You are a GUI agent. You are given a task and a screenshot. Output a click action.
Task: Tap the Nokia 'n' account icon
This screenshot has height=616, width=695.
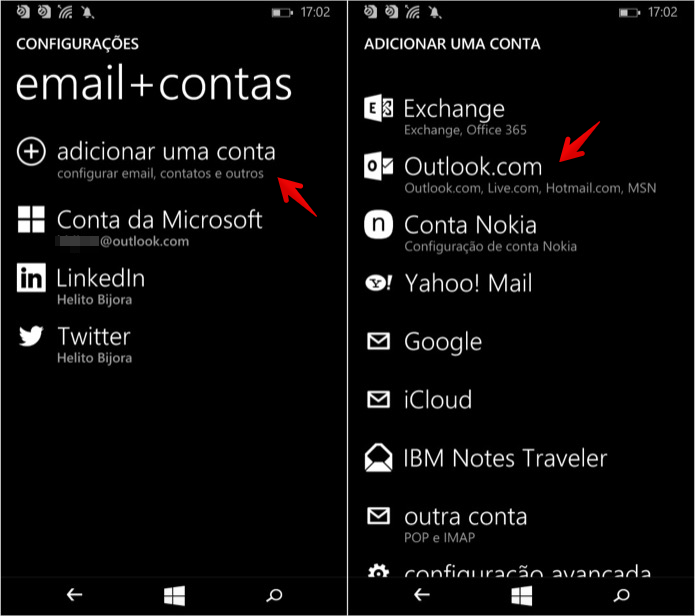[x=378, y=224]
